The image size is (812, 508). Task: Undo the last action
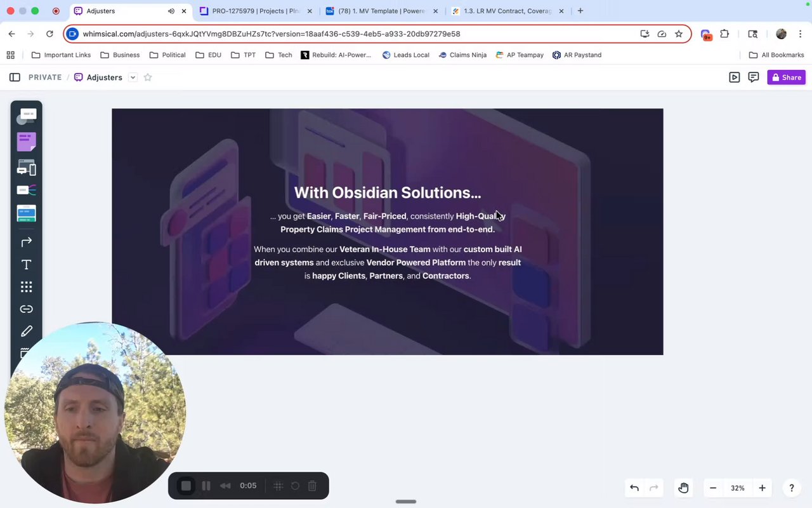click(x=634, y=488)
